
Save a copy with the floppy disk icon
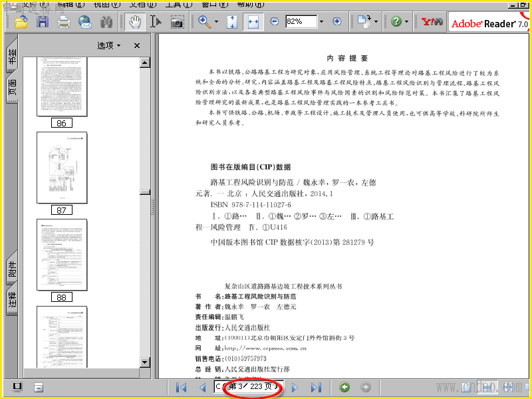pos(43,22)
